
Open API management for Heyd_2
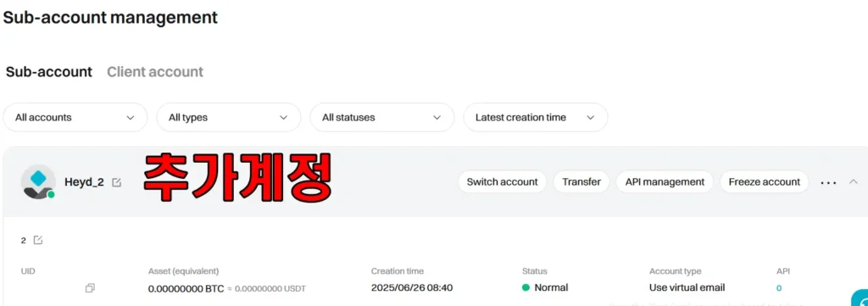(665, 181)
